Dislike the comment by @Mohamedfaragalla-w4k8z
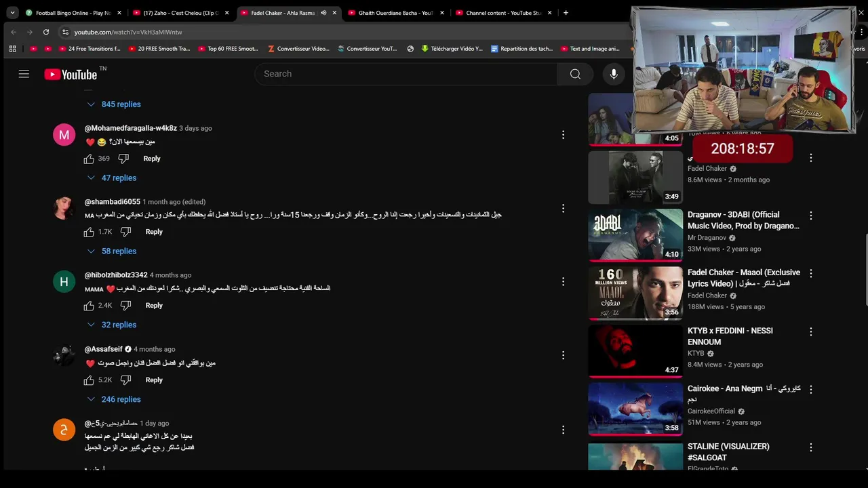This screenshot has height=488, width=868. [x=123, y=159]
